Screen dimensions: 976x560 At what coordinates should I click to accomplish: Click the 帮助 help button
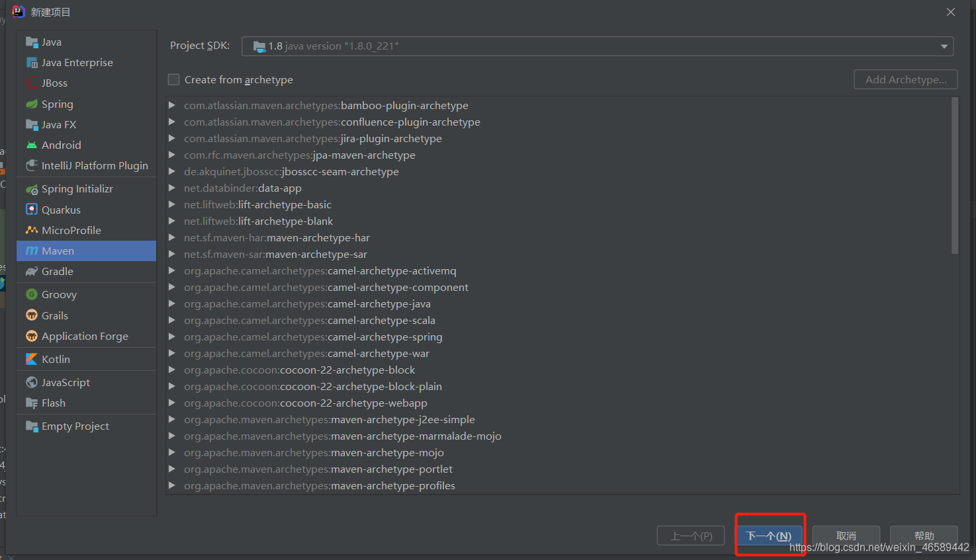tap(924, 536)
